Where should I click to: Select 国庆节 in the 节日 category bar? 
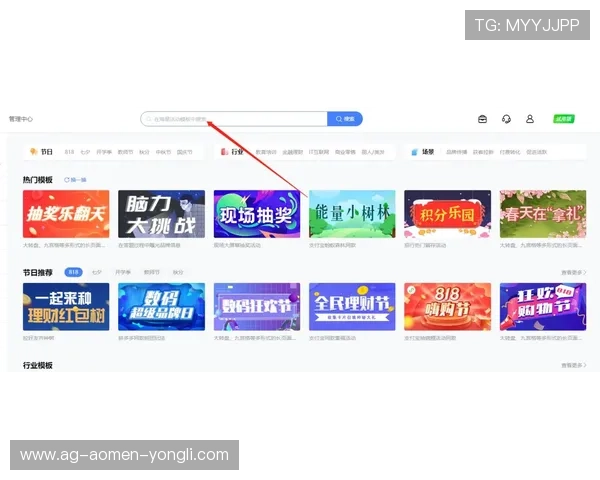[185, 152]
